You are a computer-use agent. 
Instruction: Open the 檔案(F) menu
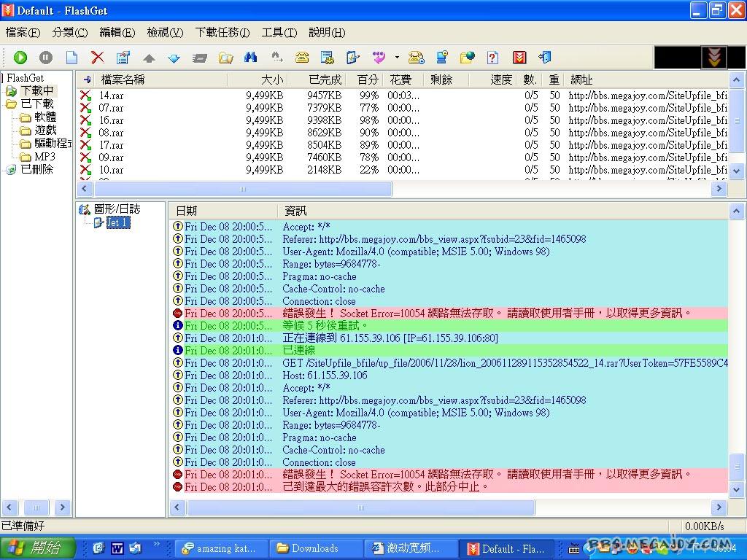pos(23,32)
